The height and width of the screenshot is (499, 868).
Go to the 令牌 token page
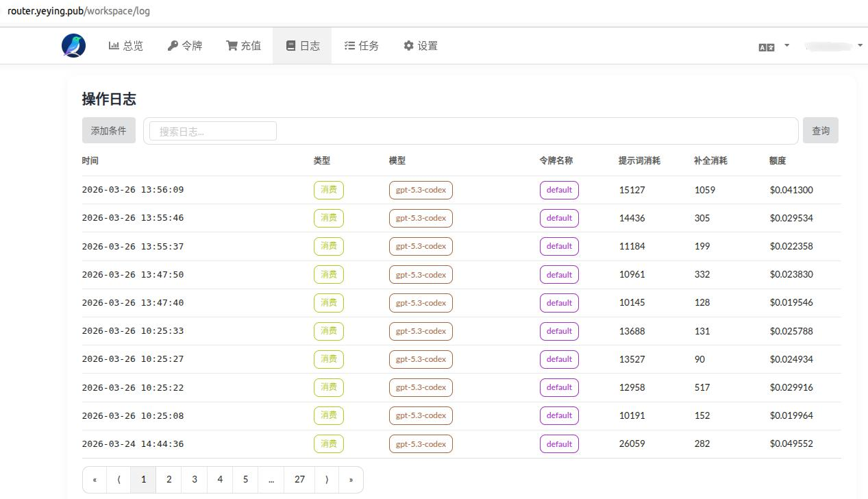(x=185, y=46)
